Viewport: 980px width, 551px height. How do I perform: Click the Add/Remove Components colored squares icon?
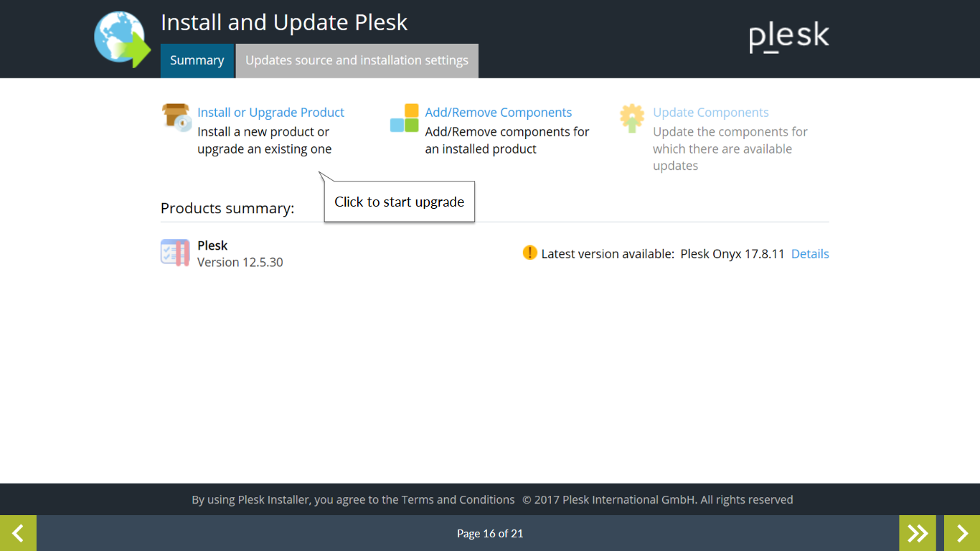pyautogui.click(x=404, y=118)
